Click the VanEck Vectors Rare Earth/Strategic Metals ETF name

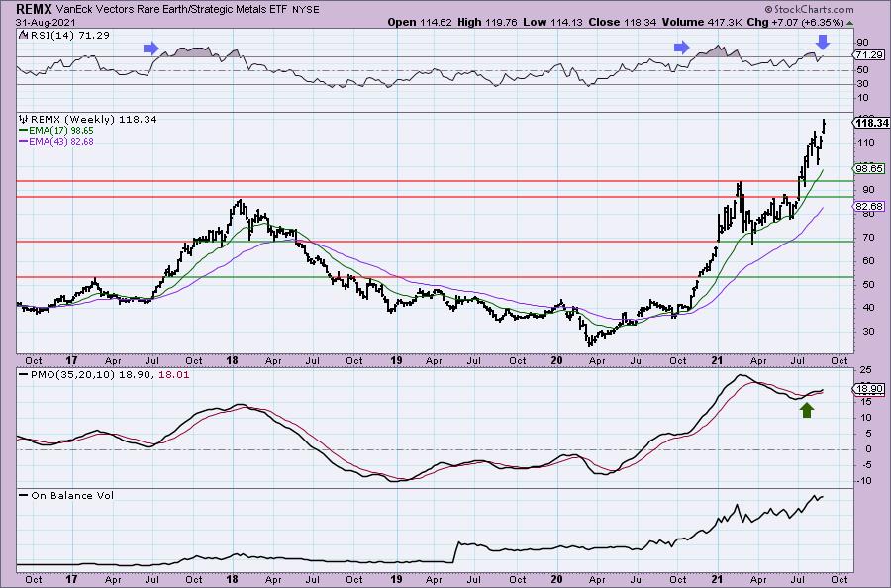(x=172, y=9)
